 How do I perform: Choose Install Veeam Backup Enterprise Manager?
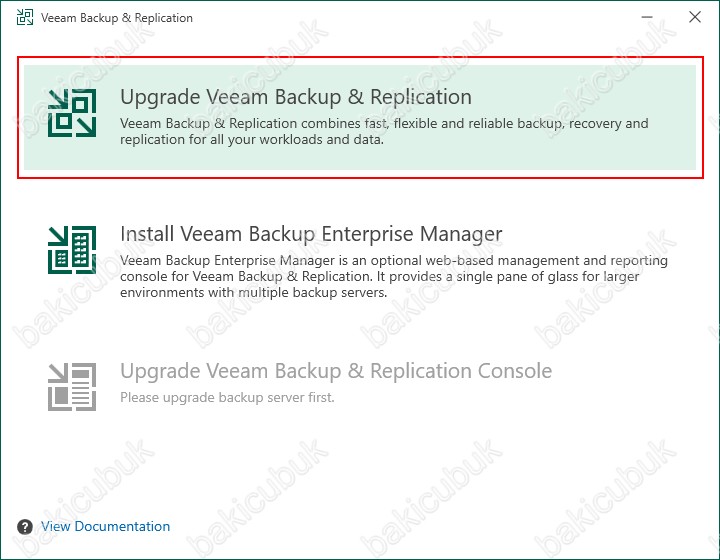click(311, 234)
